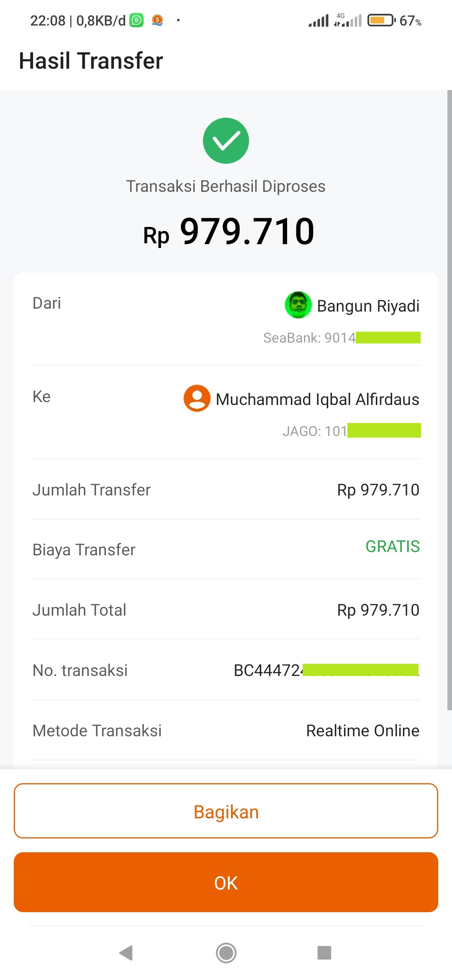
Task: Tap the green success checkmark icon
Action: (226, 141)
